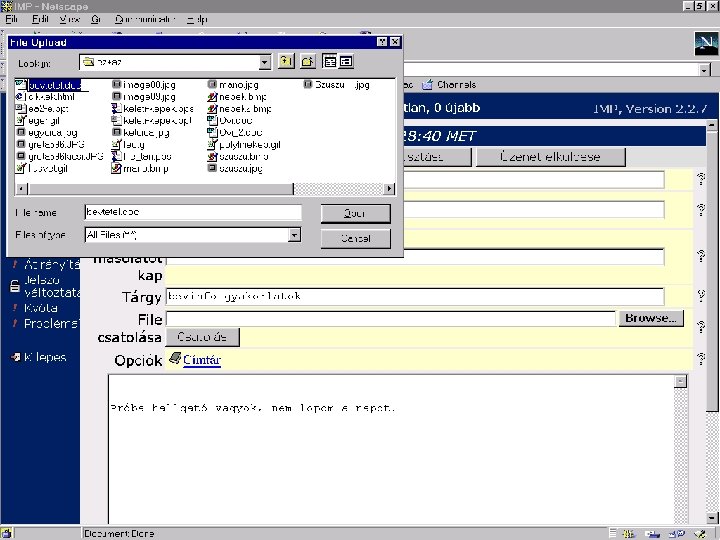Screen dimensions: 720x540
Task: Click the Csatolás attach button
Action: coord(202,337)
